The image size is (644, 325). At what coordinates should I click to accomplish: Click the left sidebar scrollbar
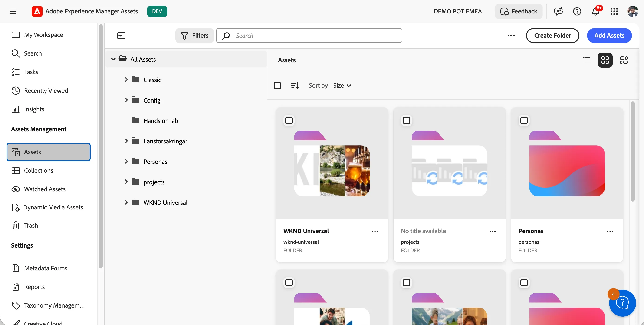[101, 146]
